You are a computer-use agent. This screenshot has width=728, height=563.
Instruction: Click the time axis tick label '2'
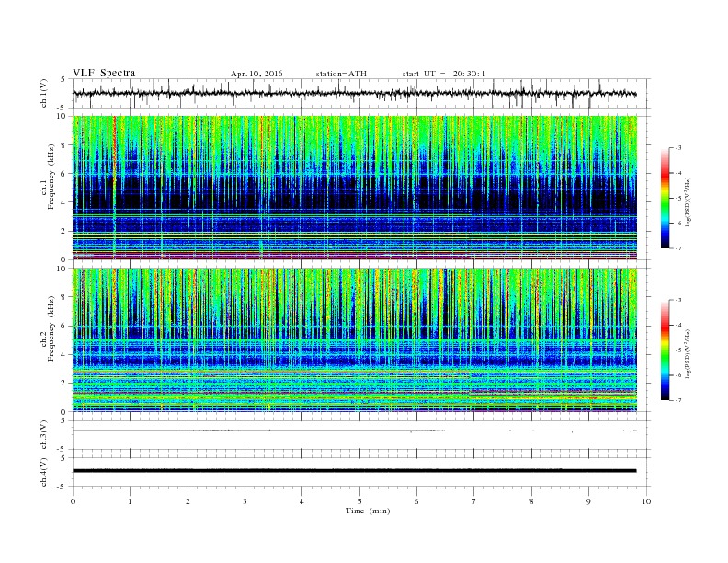pos(188,501)
